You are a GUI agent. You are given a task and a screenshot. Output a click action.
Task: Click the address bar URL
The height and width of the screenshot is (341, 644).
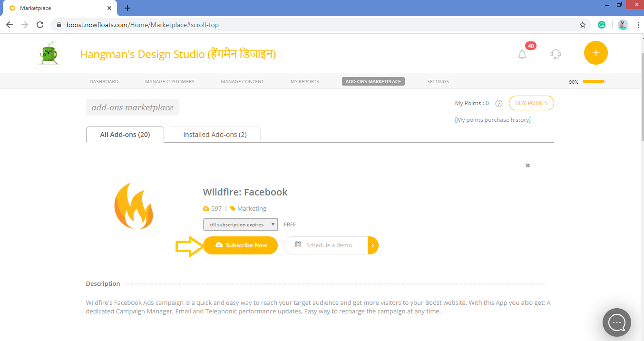pos(143,25)
